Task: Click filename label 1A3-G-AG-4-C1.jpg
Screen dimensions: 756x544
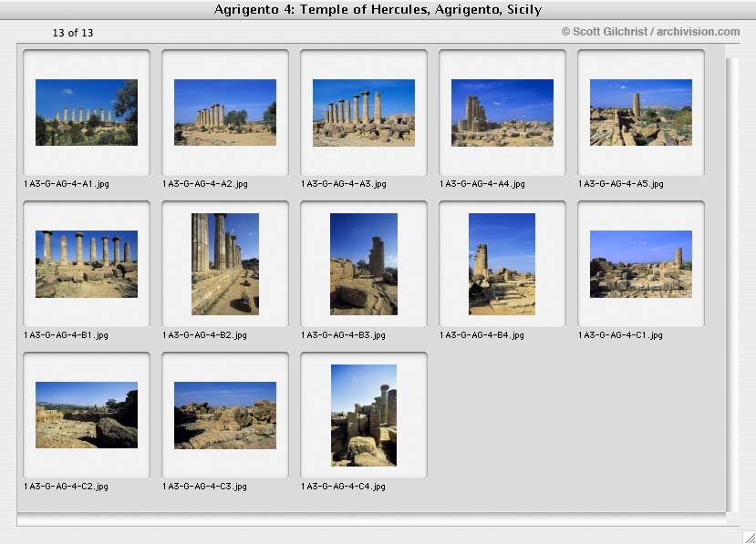Action: [x=620, y=335]
